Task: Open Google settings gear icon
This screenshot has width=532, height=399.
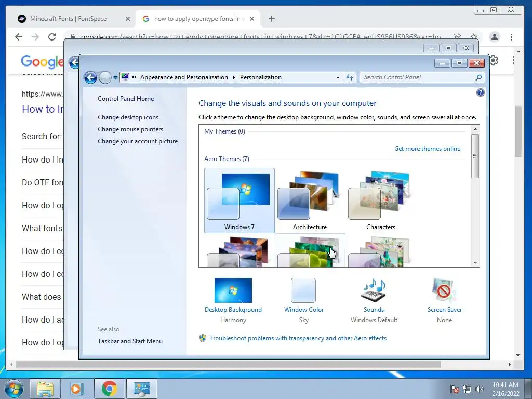Action: point(494,60)
